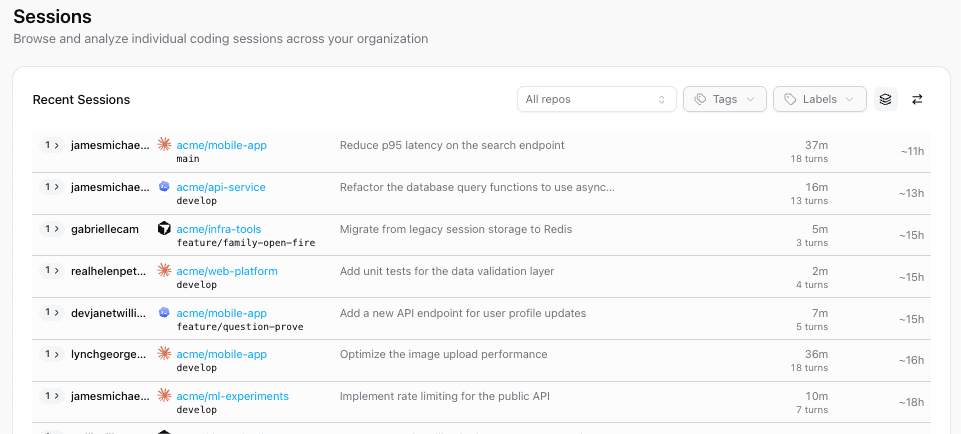Select 'Reduce p95 latency on the search endpoint'
Viewport: 961px width, 434px height.
tap(452, 145)
